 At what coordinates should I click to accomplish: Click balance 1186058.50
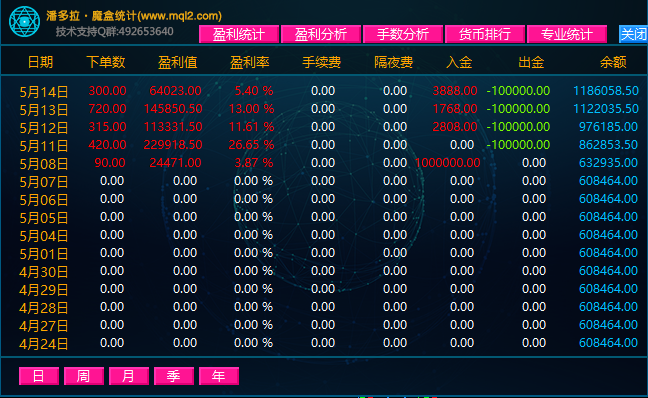(x=606, y=91)
